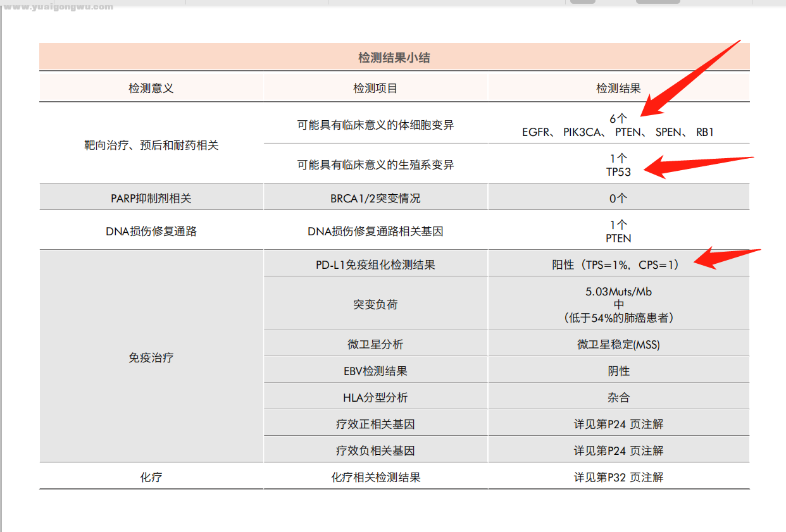Select the 微卫星稳定(MSS) result
Image resolution: width=786 pixels, height=532 pixels.
point(618,345)
